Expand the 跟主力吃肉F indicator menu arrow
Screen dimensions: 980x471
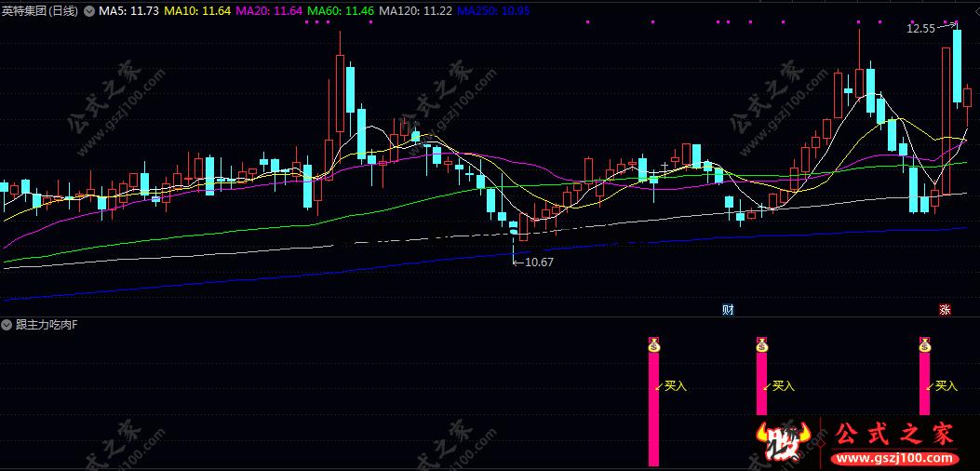tap(7, 325)
